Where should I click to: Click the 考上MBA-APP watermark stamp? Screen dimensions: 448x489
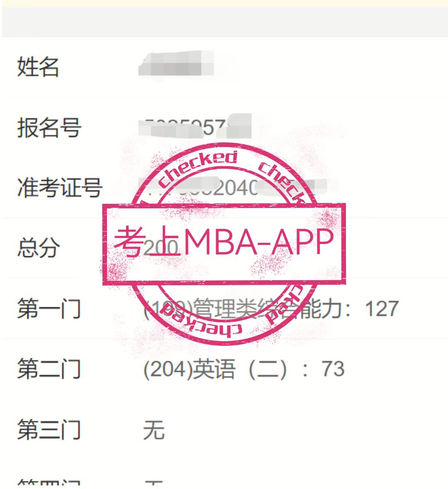224,244
